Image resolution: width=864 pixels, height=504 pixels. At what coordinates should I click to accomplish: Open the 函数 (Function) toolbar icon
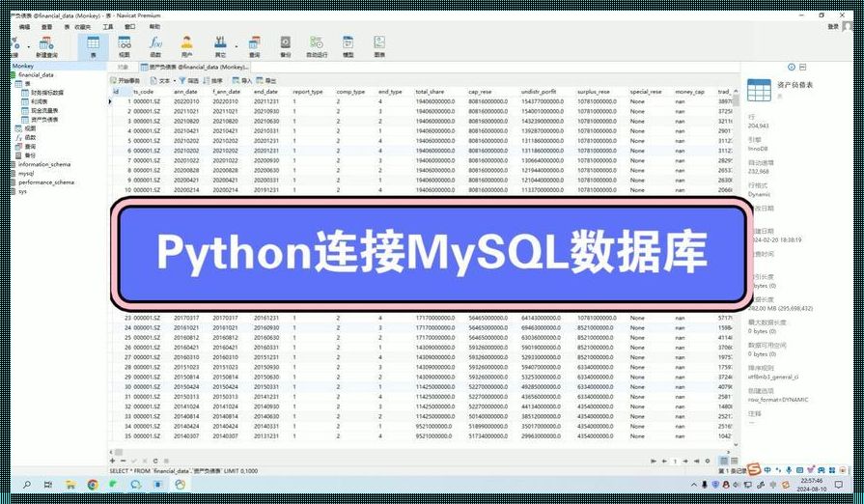(155, 44)
